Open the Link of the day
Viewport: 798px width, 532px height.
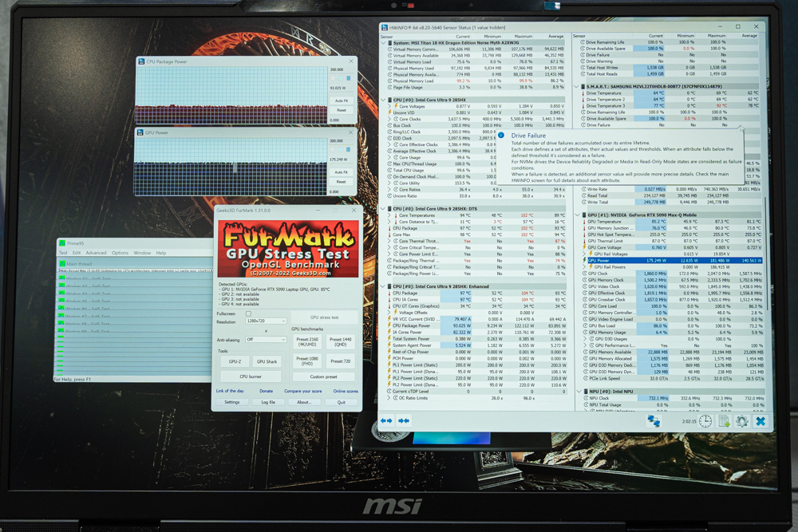(230, 391)
